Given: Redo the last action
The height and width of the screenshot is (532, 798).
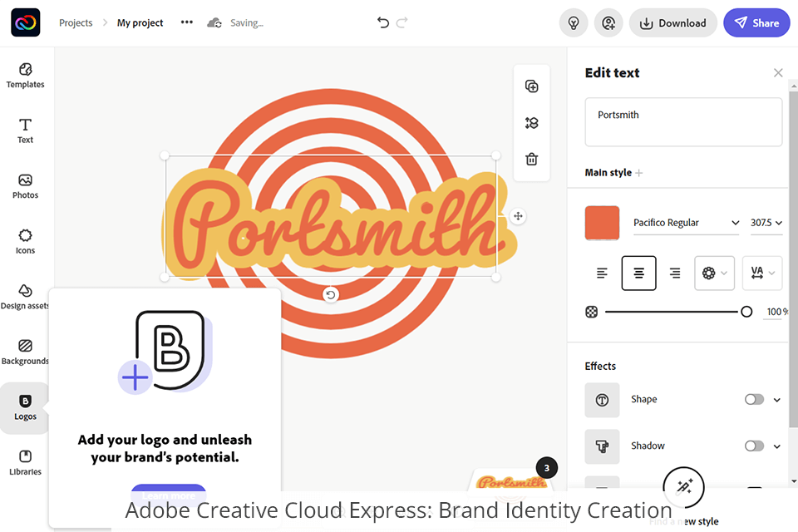Looking at the screenshot, I should coord(402,22).
